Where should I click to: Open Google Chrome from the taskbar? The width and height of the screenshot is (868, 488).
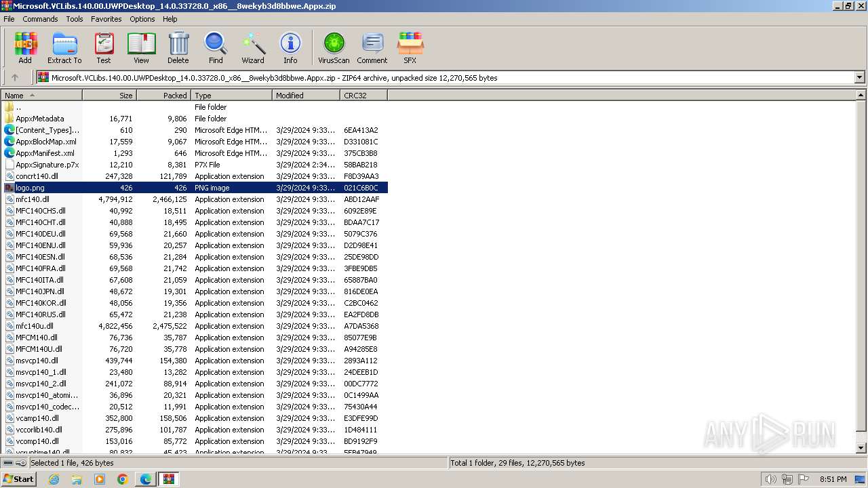click(x=123, y=479)
